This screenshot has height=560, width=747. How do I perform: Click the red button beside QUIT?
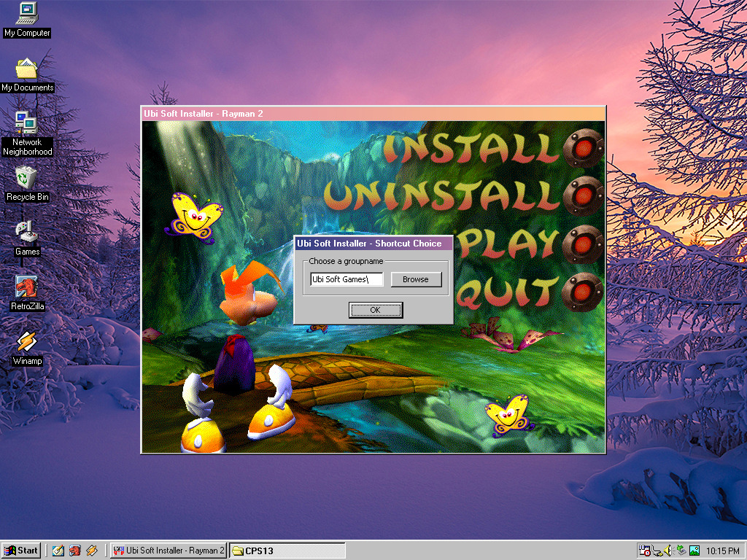(583, 292)
